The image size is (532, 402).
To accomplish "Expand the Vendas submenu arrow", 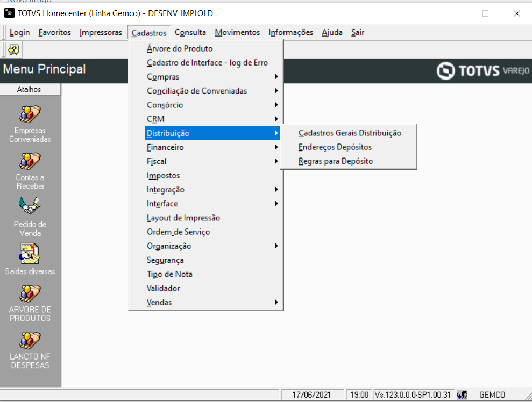I will click(276, 303).
